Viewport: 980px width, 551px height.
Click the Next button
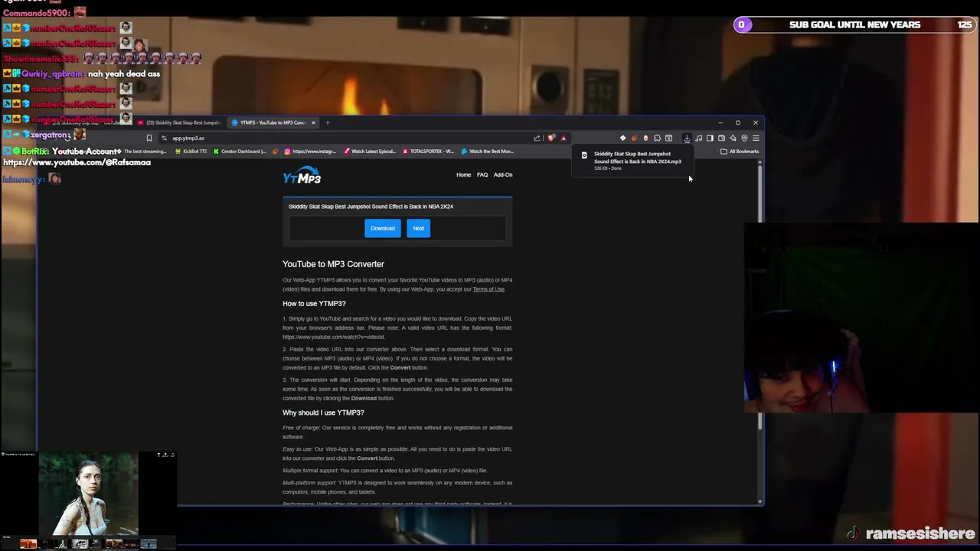pyautogui.click(x=419, y=228)
